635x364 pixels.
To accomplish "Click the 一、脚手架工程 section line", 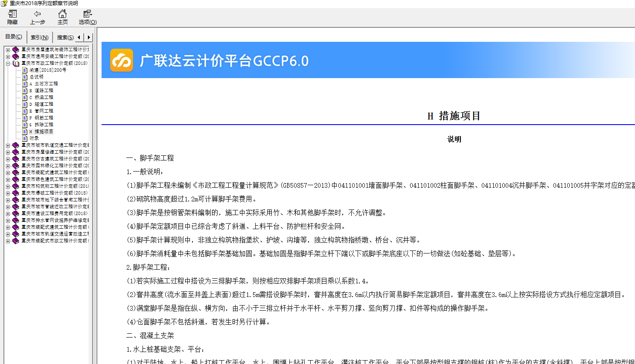I will pos(150,158).
